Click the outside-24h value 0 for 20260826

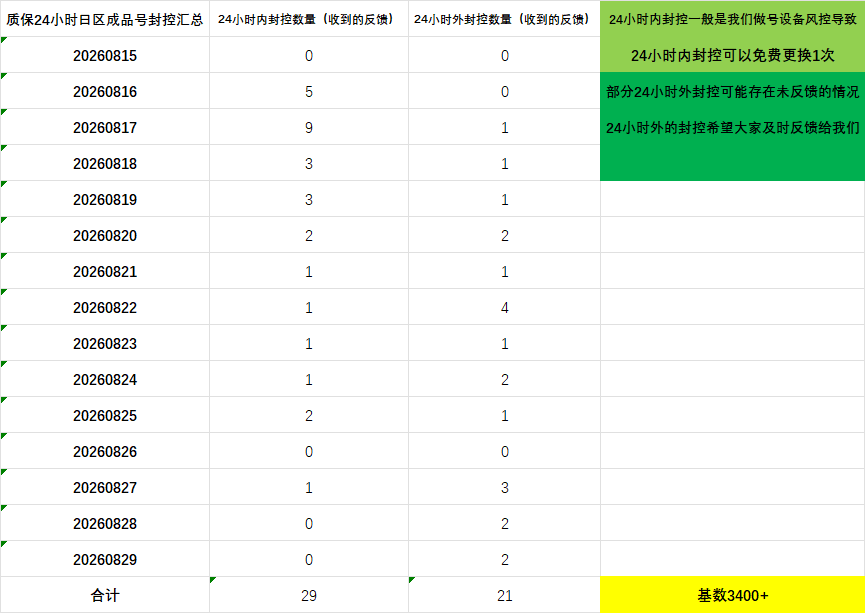point(504,451)
